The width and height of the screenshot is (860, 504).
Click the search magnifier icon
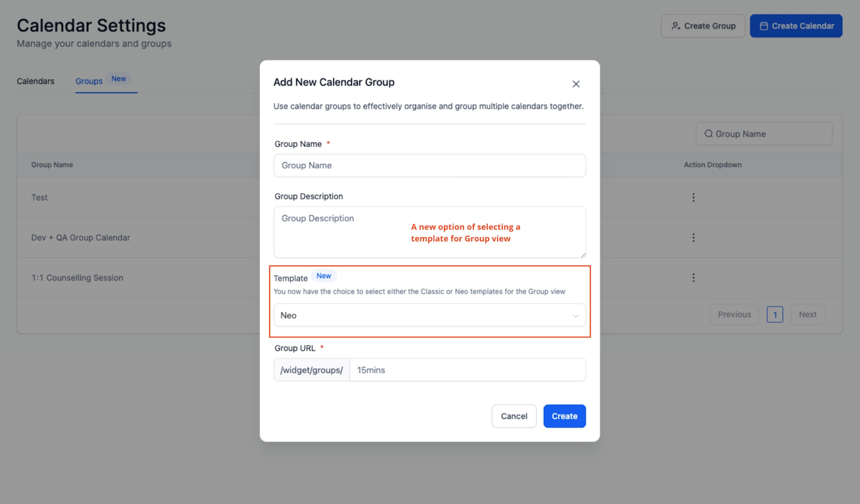click(x=708, y=134)
